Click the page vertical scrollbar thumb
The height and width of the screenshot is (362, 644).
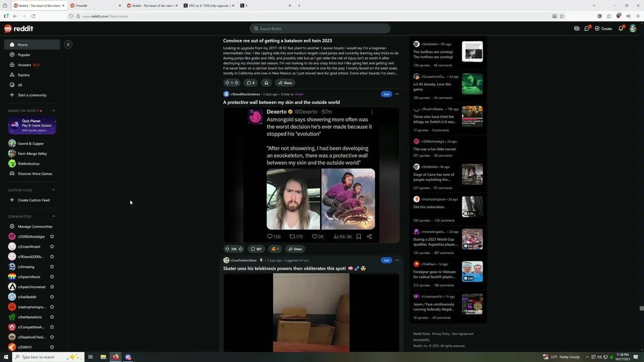pyautogui.click(x=641, y=309)
